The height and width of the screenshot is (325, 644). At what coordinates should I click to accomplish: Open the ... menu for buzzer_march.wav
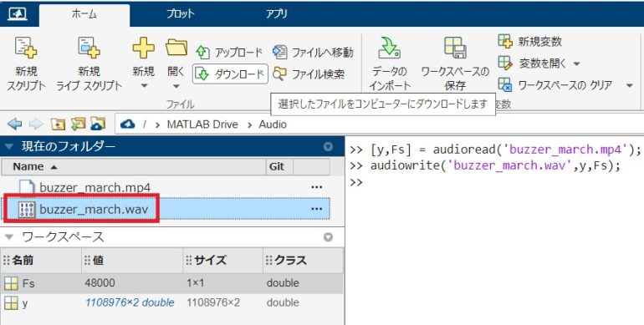pyautogui.click(x=316, y=209)
